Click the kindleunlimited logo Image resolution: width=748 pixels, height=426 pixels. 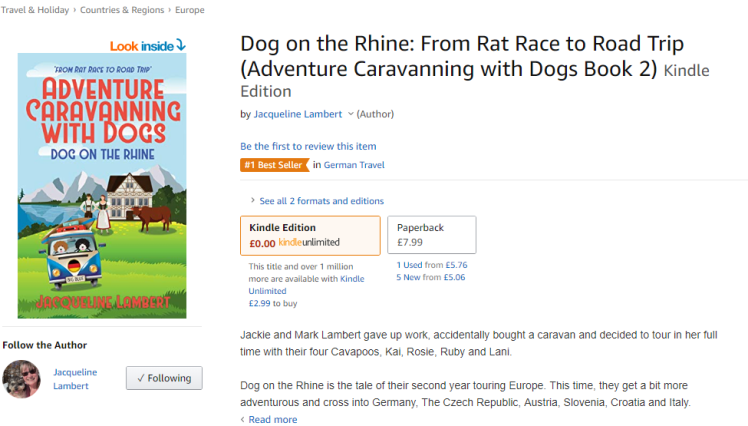click(x=309, y=243)
